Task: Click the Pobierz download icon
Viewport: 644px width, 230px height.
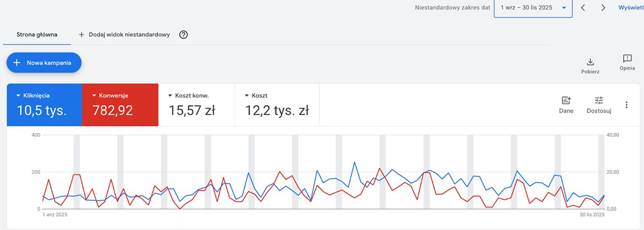Action: (590, 62)
